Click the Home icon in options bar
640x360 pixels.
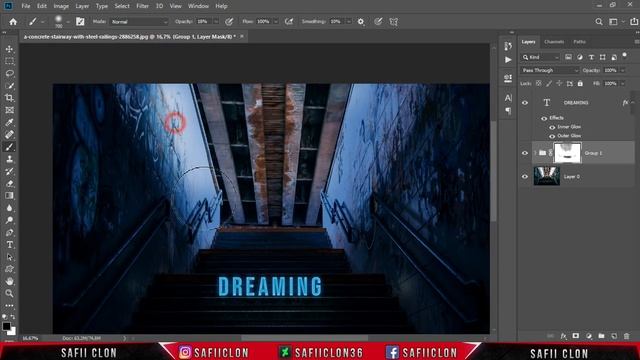(x=13, y=22)
